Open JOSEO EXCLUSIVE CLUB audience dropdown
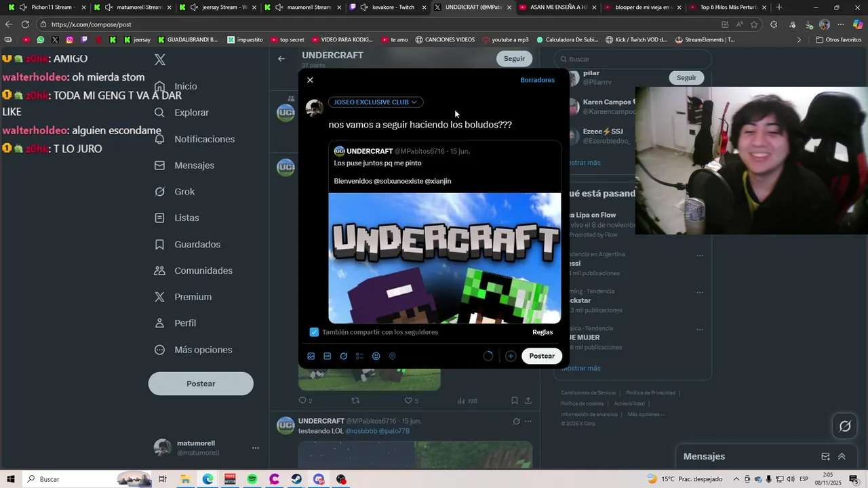This screenshot has height=488, width=868. point(376,102)
